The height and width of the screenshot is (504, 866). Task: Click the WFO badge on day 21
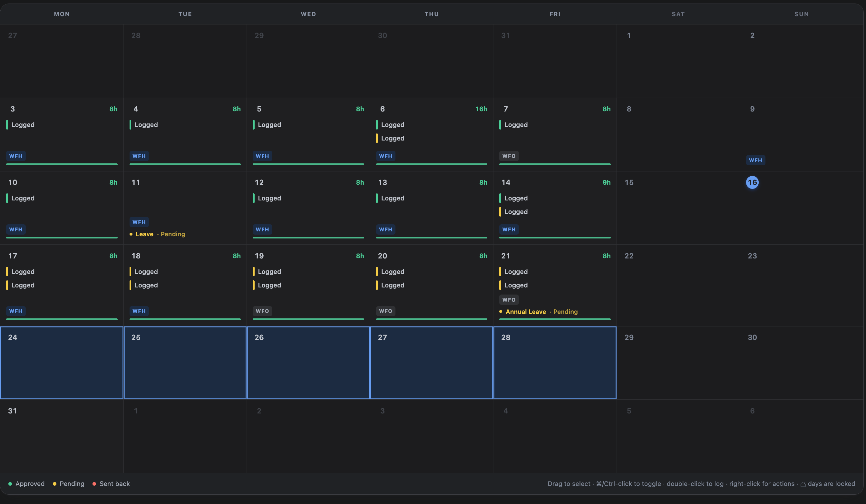click(509, 300)
